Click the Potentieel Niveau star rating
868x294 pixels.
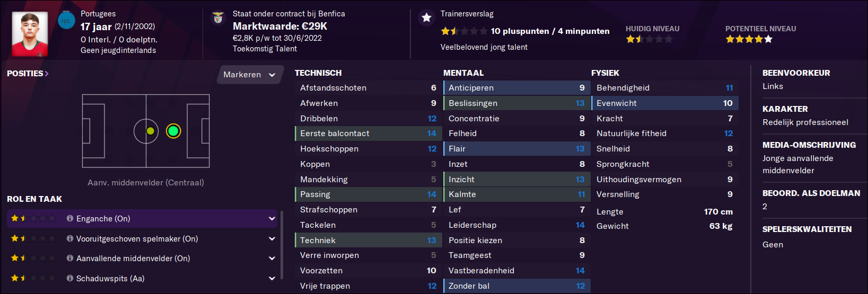[749, 39]
